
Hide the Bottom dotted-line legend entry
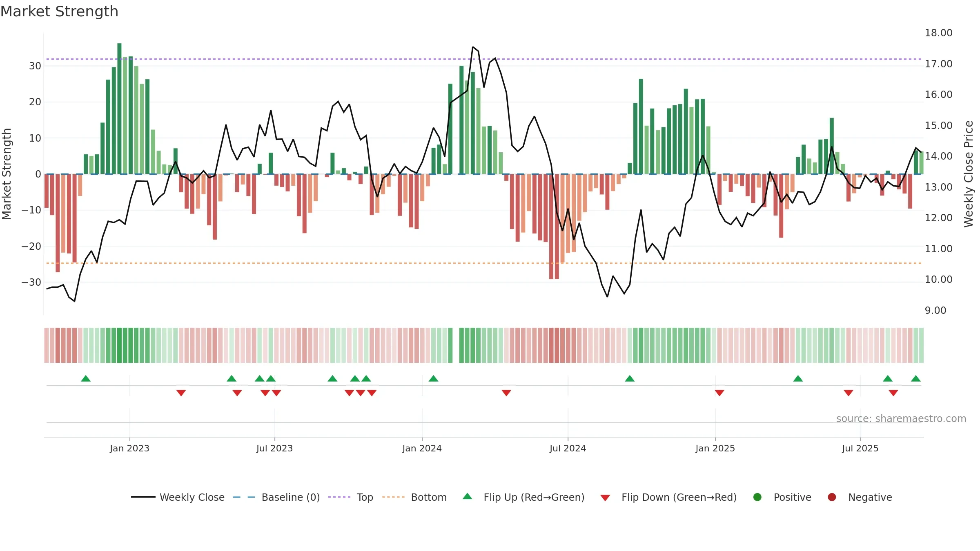414,497
